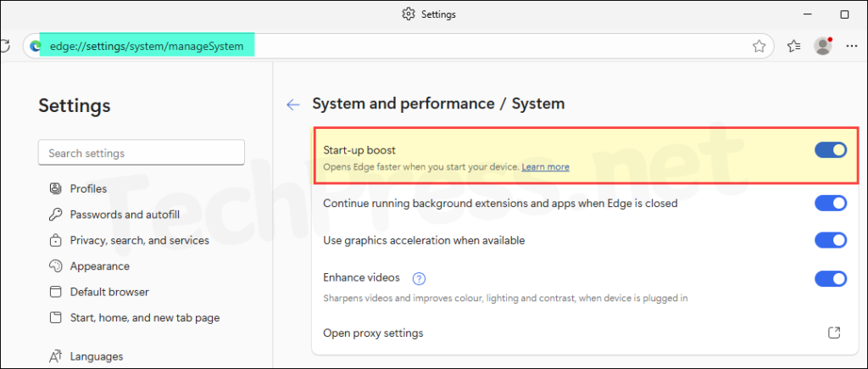Maximize the Edge window
868x369 pixels.
pyautogui.click(x=845, y=14)
